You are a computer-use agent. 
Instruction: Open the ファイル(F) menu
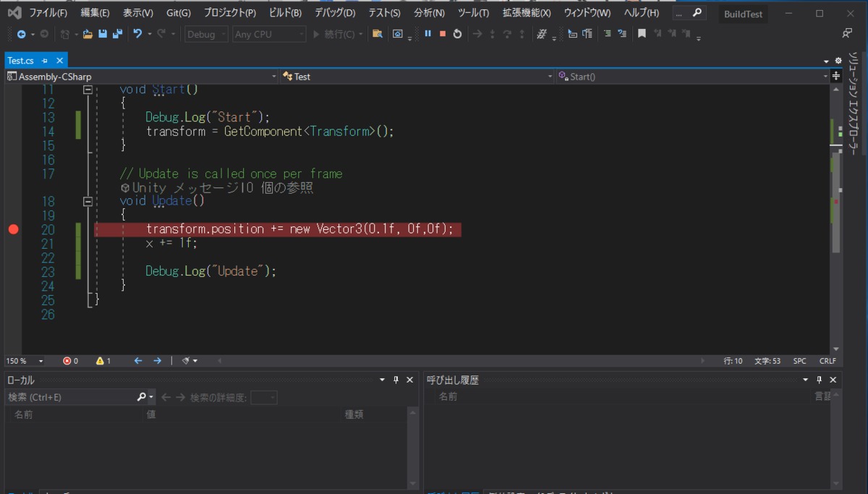point(48,13)
